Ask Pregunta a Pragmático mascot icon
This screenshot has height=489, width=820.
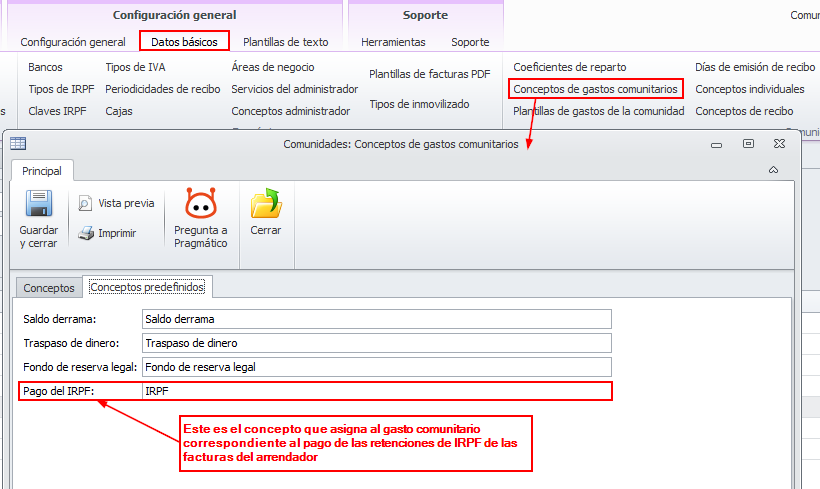tap(200, 203)
